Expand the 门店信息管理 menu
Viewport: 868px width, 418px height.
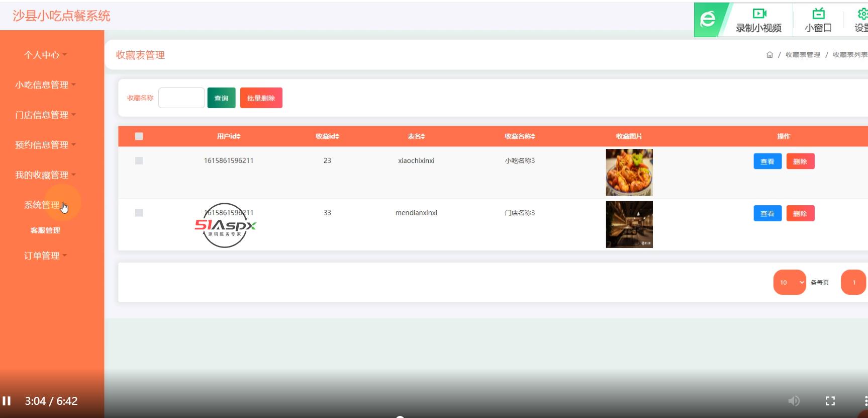[x=45, y=115]
